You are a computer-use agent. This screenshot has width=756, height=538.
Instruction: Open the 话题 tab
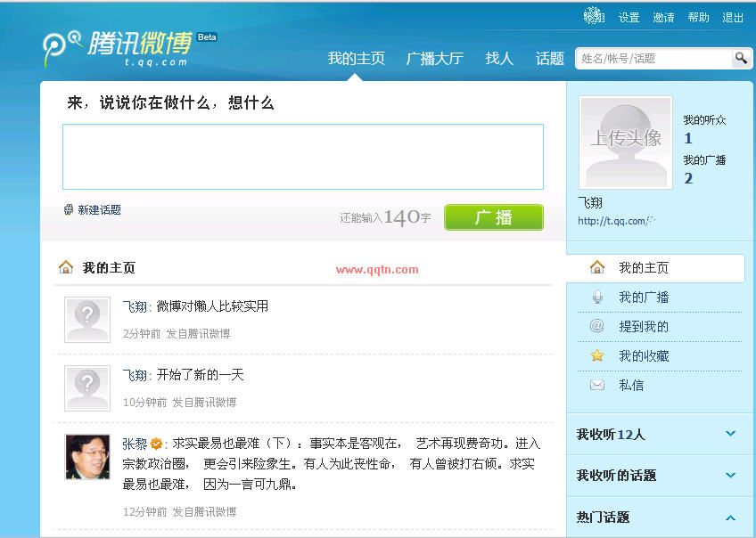click(550, 58)
